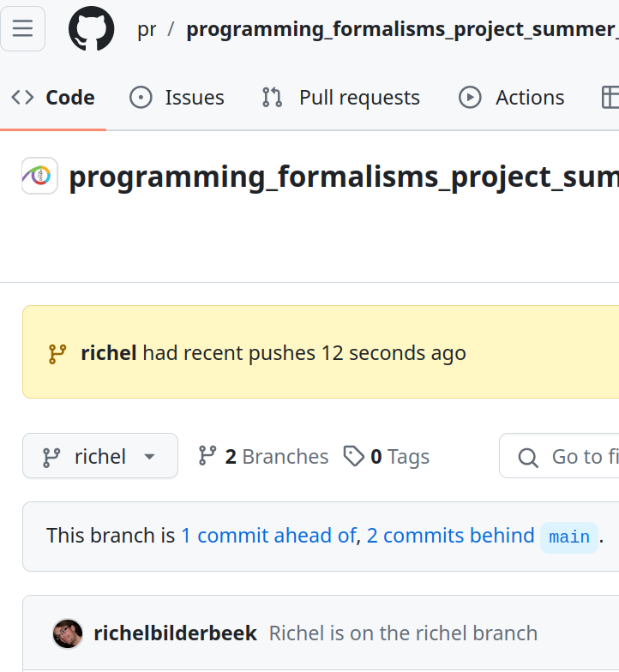The height and width of the screenshot is (672, 619).
Task: Open the richelbilderbeek author link
Action: click(175, 633)
